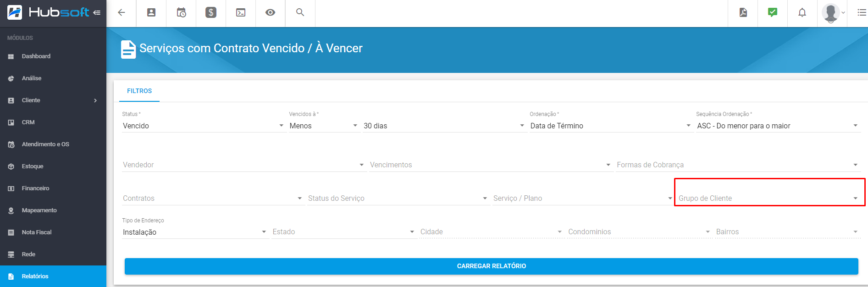Expand the Cliente module submenu

53,100
